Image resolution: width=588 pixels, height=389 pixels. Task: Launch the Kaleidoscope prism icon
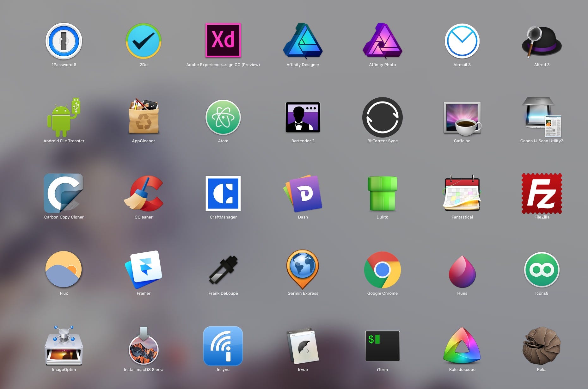[x=462, y=346]
